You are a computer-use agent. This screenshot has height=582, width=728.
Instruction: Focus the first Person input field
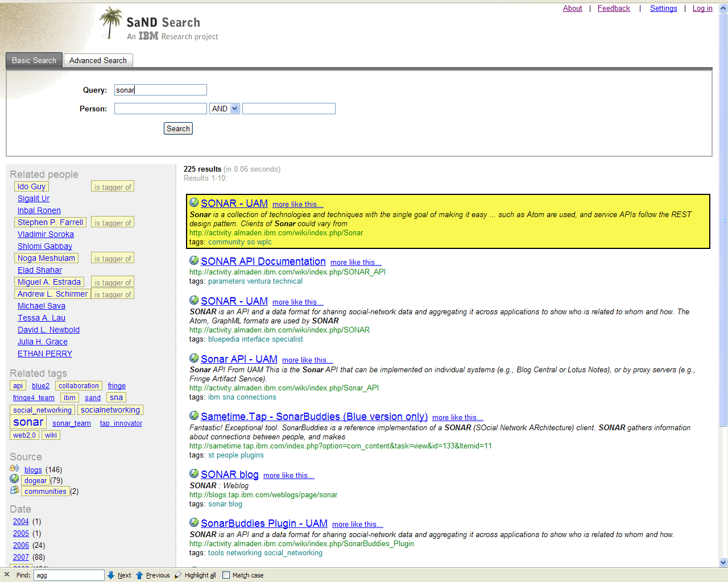[160, 109]
